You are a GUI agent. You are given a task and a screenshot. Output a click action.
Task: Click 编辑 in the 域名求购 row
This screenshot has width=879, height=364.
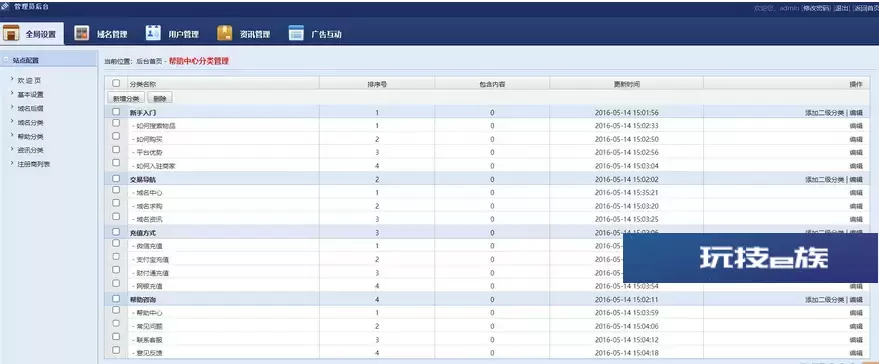click(856, 206)
